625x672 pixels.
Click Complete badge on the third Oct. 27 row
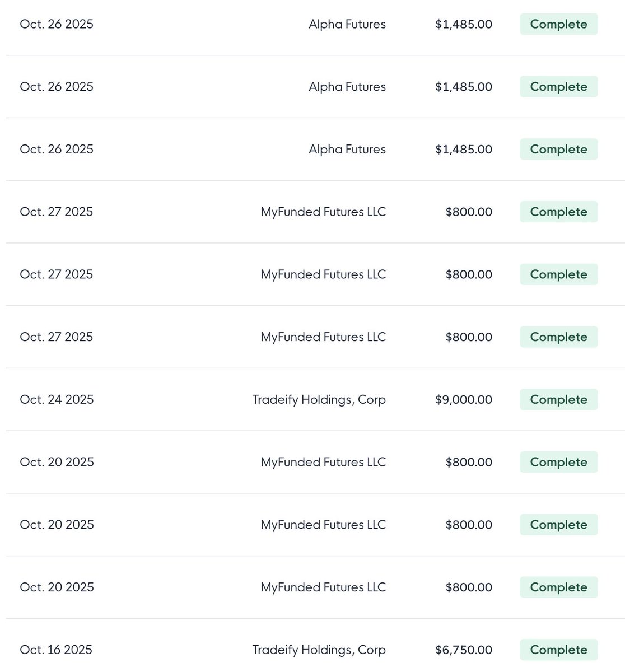pos(558,337)
